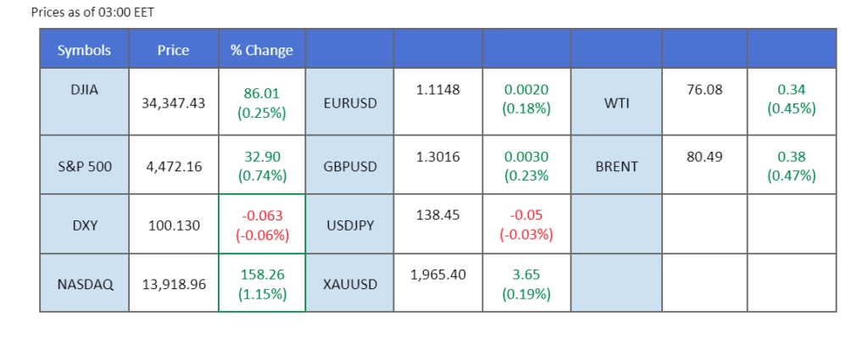868x345 pixels.
Task: Select the WTI symbol cell
Action: 616,103
